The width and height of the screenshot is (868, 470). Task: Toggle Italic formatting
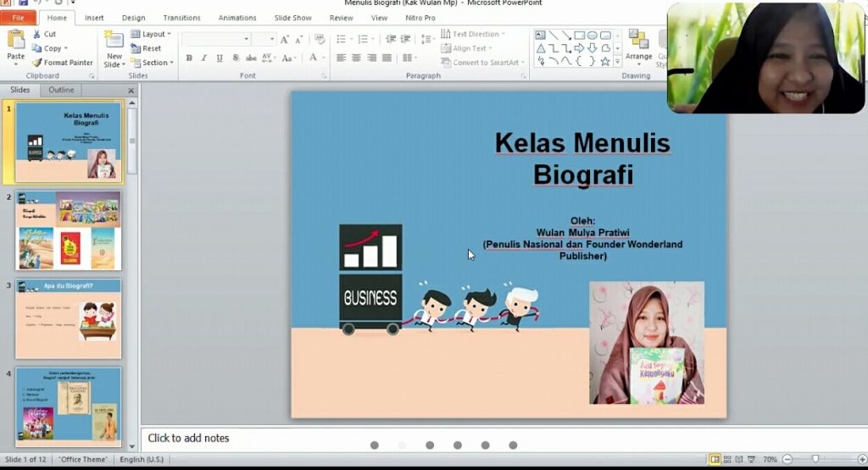pyautogui.click(x=204, y=58)
